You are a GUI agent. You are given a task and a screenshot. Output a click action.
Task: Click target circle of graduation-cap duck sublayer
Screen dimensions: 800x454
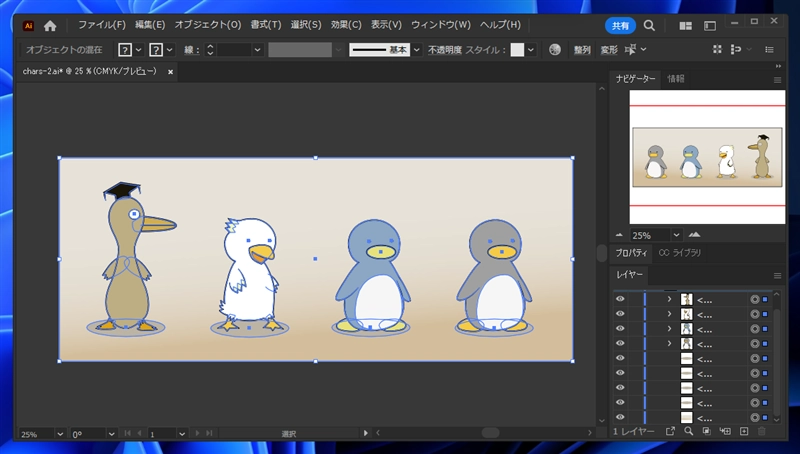click(755, 300)
